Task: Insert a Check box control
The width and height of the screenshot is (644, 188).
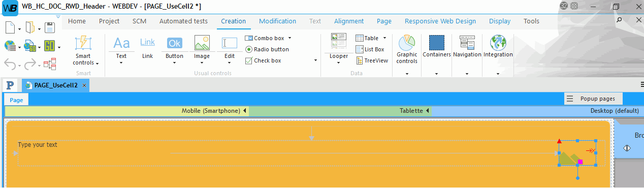Action: click(263, 60)
